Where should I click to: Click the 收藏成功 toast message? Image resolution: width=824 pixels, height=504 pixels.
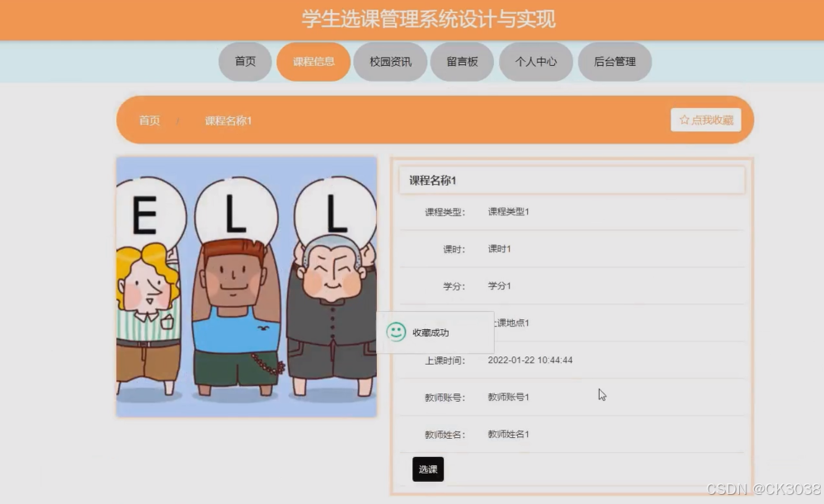436,332
